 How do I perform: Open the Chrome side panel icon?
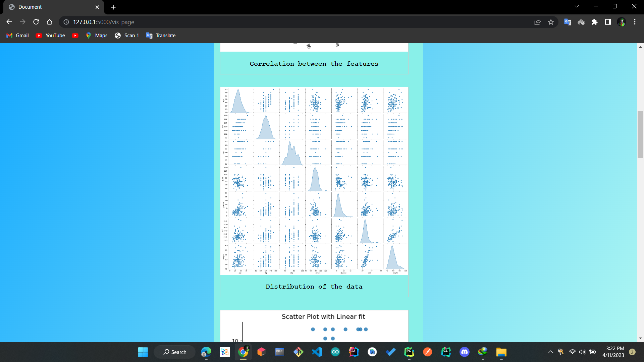[608, 22]
